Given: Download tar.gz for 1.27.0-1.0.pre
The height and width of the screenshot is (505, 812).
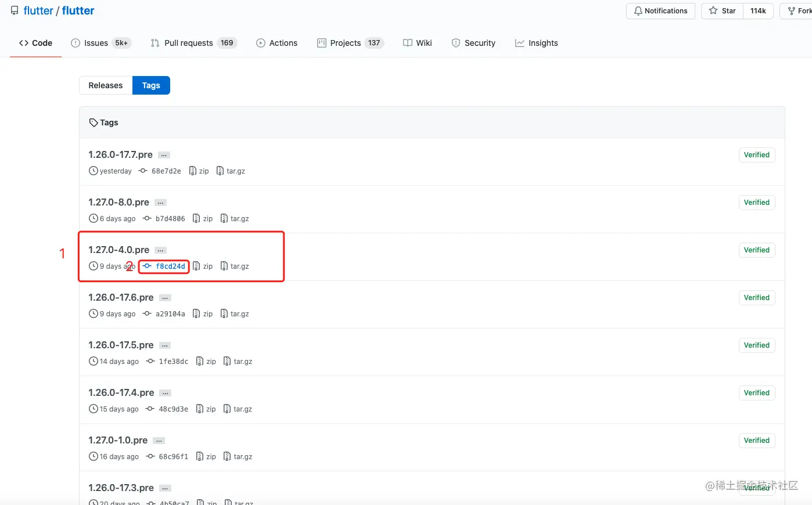Looking at the screenshot, I should coord(238,457).
